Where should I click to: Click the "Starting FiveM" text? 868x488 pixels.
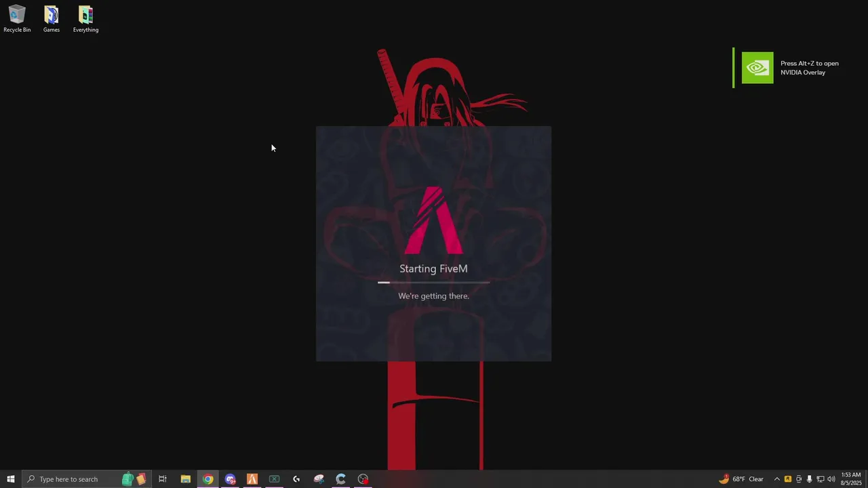(433, 268)
